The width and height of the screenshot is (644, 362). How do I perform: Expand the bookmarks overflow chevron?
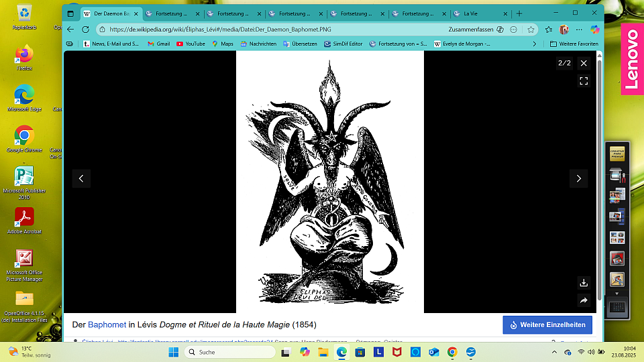pos(535,44)
